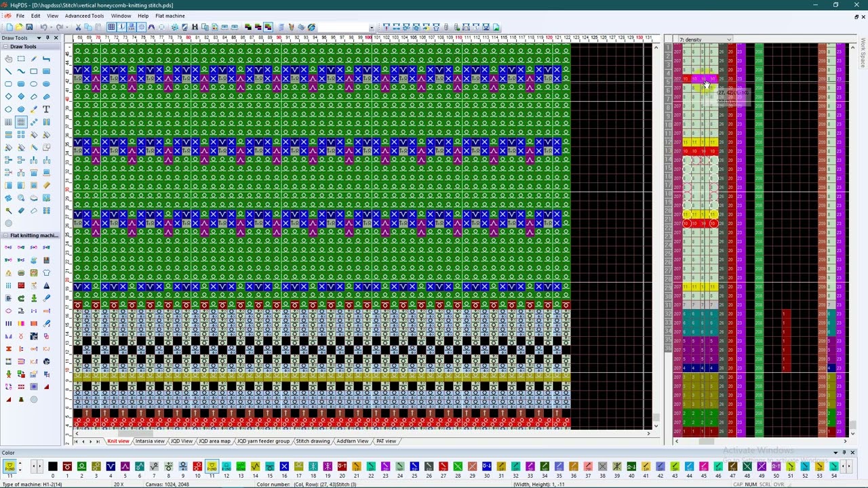The image size is (868, 488).
Task: Select the filled rectangle tool
Action: click(46, 72)
